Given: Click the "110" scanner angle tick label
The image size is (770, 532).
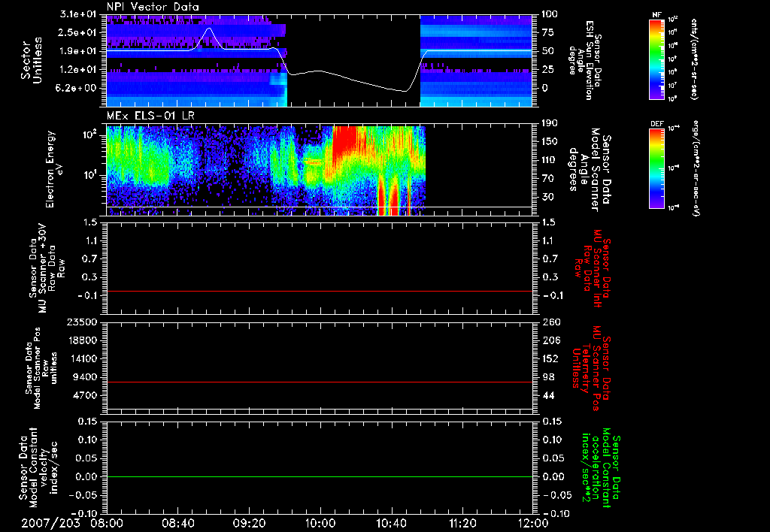Looking at the screenshot, I should pyautogui.click(x=550, y=160).
